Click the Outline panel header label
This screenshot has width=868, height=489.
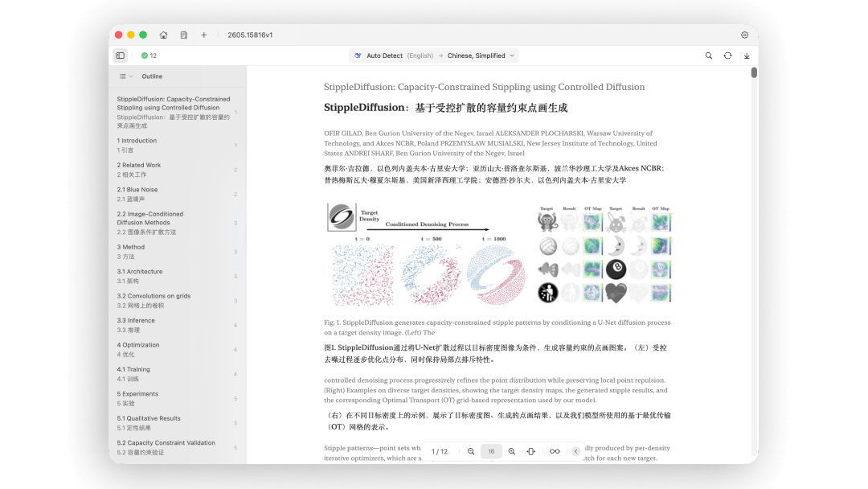pyautogui.click(x=152, y=76)
